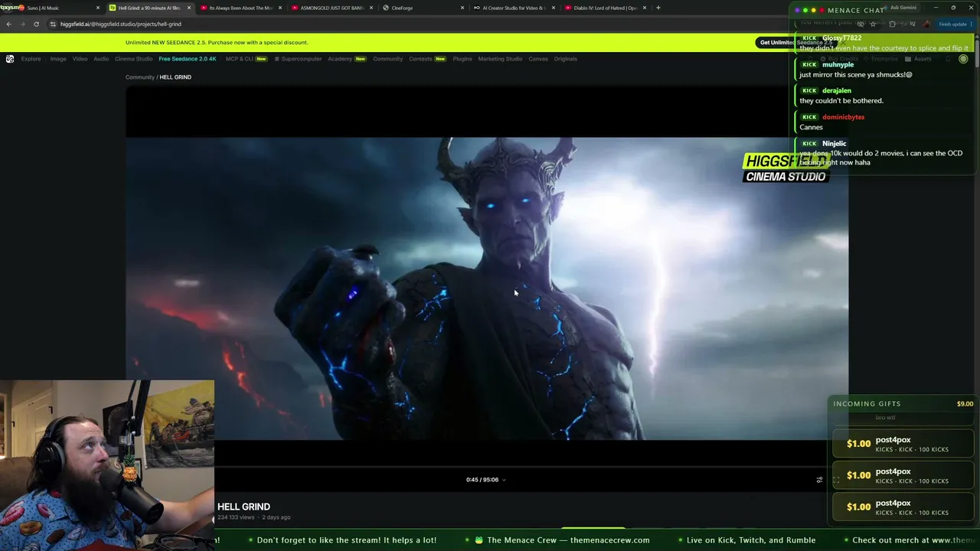Open the Contests nav item

pyautogui.click(x=427, y=59)
